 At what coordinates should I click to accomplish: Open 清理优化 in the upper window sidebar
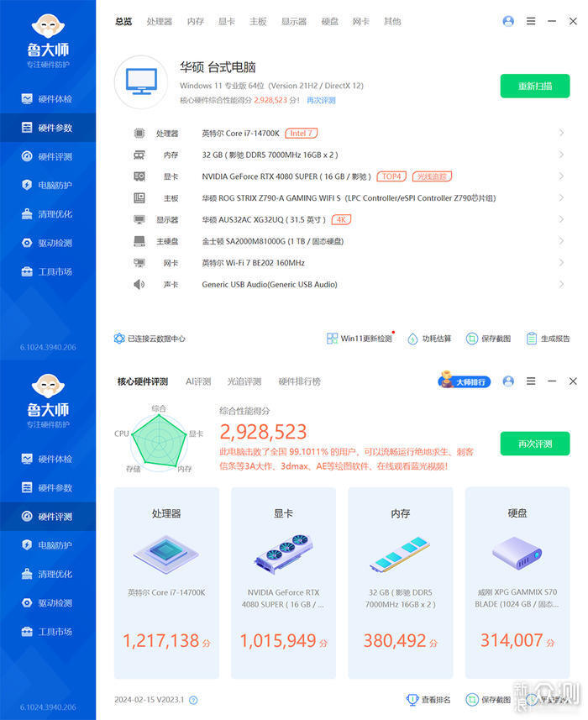coord(48,214)
